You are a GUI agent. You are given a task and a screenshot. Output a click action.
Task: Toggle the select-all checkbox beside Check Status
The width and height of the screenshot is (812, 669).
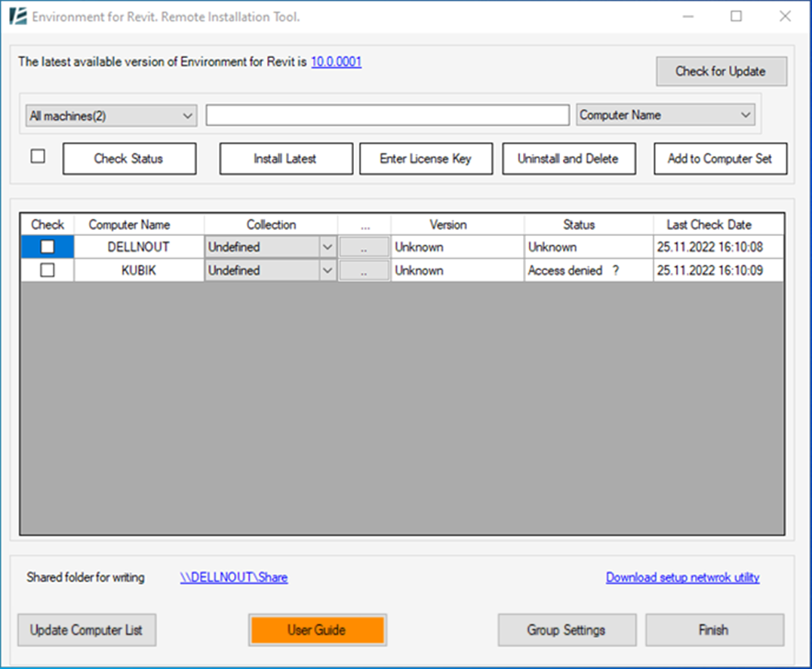[38, 156]
